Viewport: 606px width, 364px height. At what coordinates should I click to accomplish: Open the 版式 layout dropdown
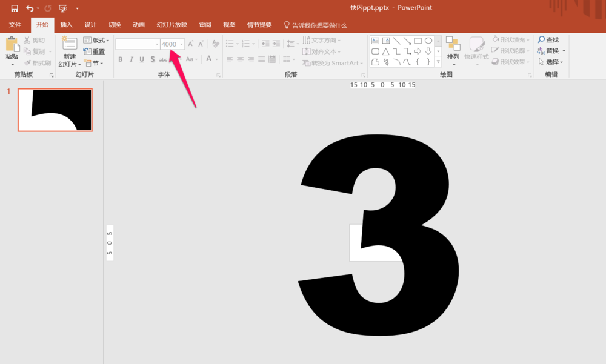point(96,40)
